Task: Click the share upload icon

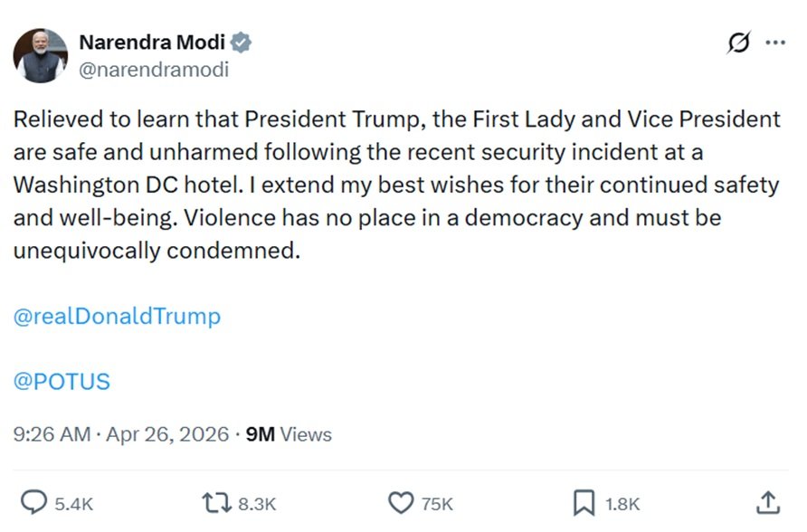Action: point(766,502)
